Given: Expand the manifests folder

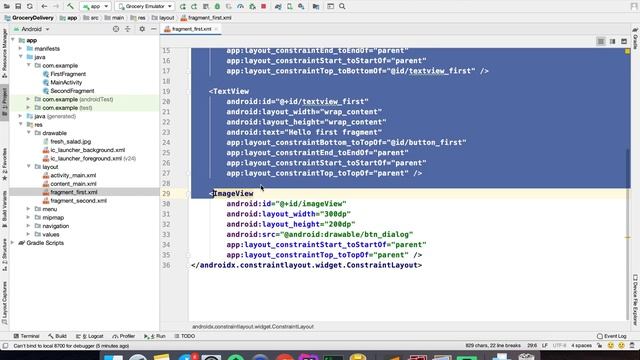Looking at the screenshot, I should tap(21, 49).
